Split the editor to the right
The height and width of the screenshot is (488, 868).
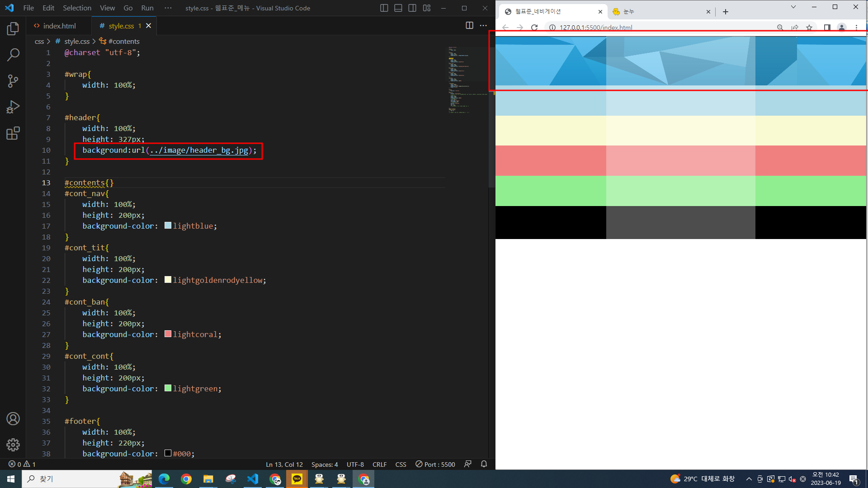pyautogui.click(x=469, y=26)
